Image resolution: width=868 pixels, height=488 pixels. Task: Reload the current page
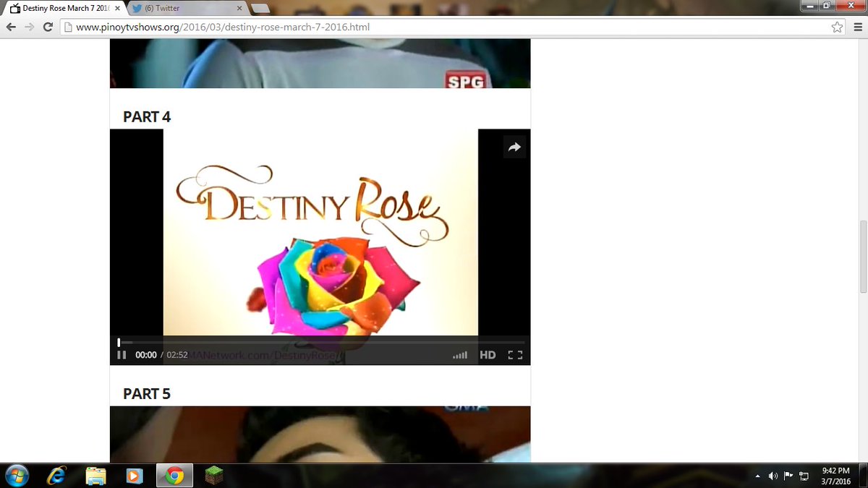[48, 27]
